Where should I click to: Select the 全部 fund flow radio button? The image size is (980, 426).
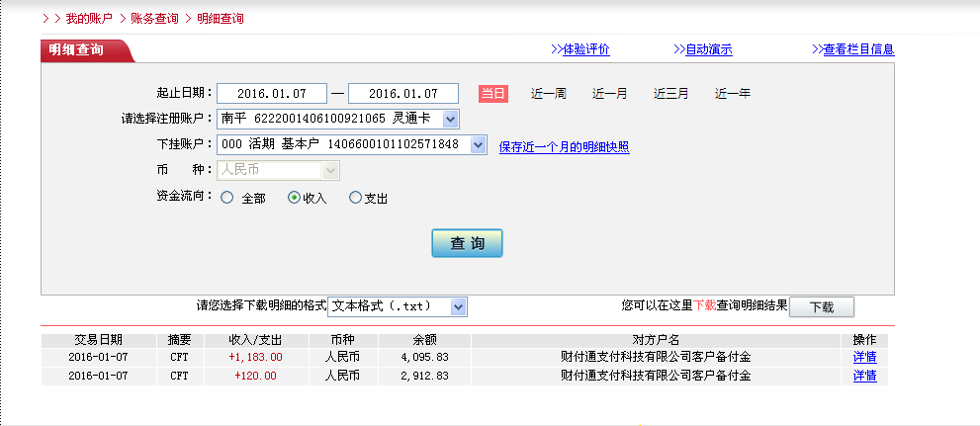click(227, 198)
